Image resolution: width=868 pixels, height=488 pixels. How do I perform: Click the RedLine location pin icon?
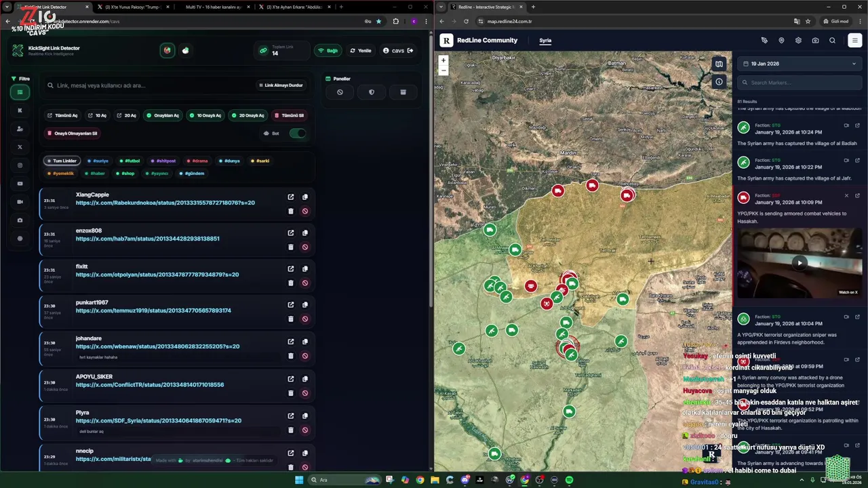click(781, 41)
